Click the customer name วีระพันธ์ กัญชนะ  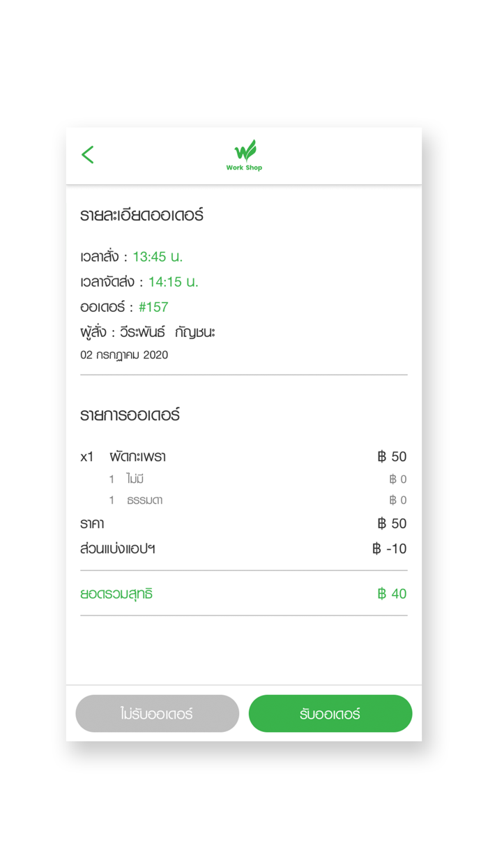pos(167,332)
